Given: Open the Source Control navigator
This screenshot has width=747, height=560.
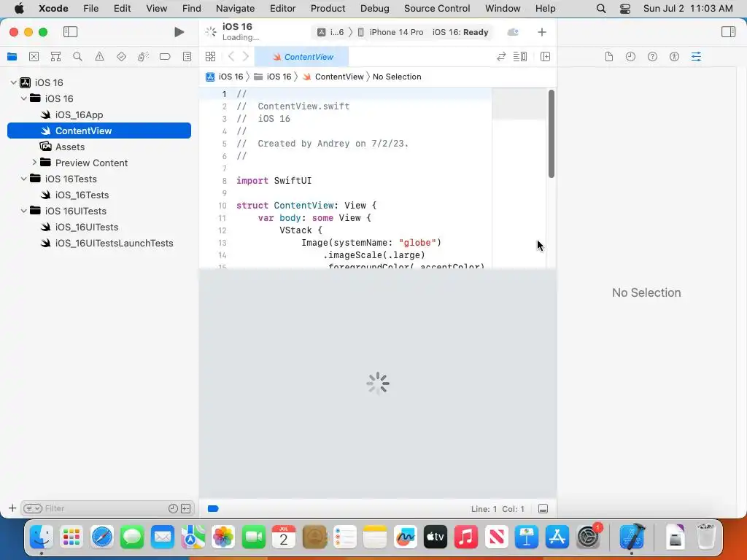Looking at the screenshot, I should tap(34, 57).
